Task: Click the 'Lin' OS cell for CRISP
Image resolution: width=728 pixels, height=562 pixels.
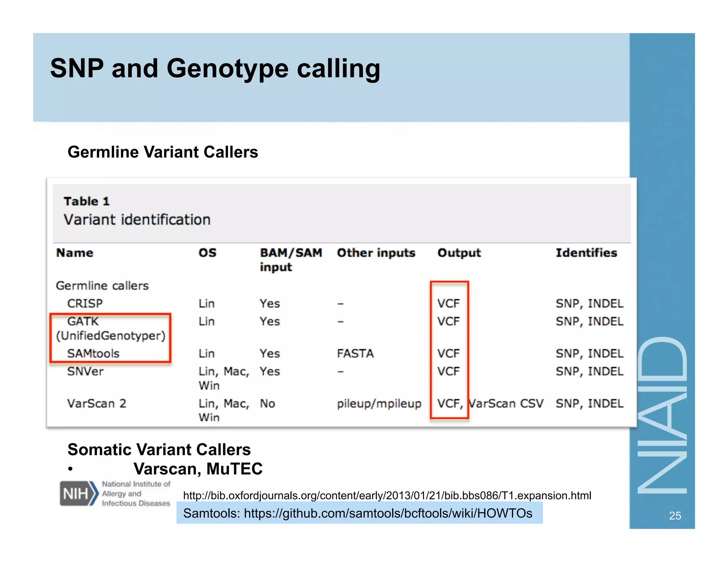Action: pyautogui.click(x=207, y=303)
